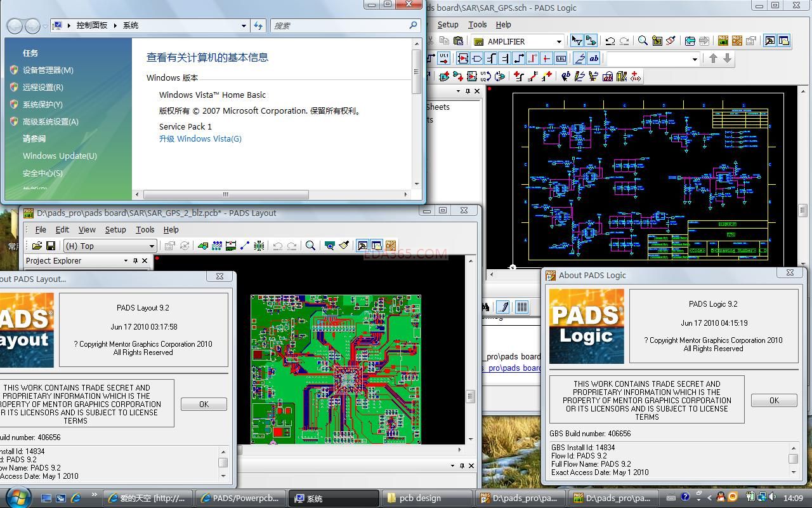Click the Swap Reference Designator U1/U2 icon

(485, 76)
